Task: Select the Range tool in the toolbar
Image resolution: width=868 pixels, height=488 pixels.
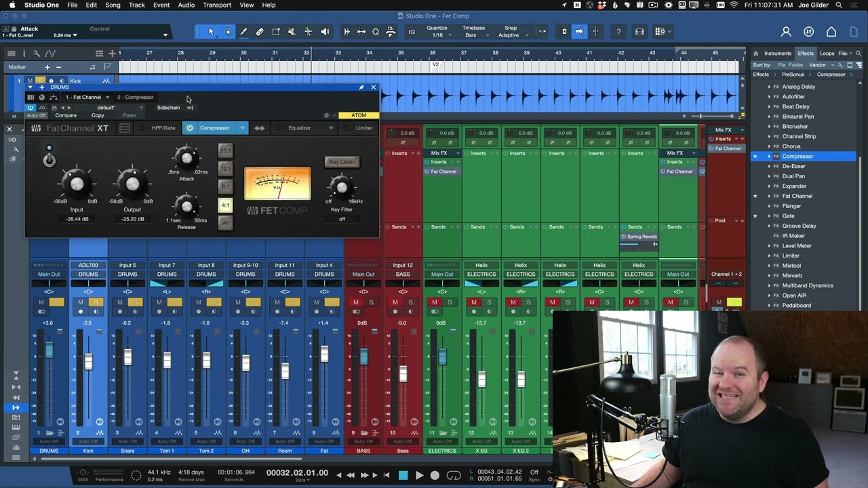Action: click(227, 32)
